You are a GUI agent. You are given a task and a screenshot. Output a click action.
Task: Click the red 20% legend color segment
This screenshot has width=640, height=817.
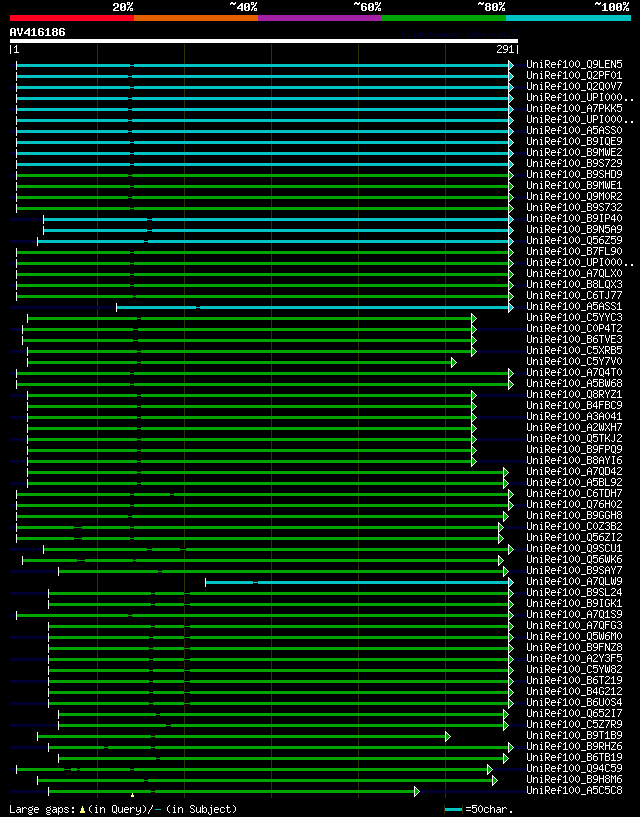tap(72, 18)
